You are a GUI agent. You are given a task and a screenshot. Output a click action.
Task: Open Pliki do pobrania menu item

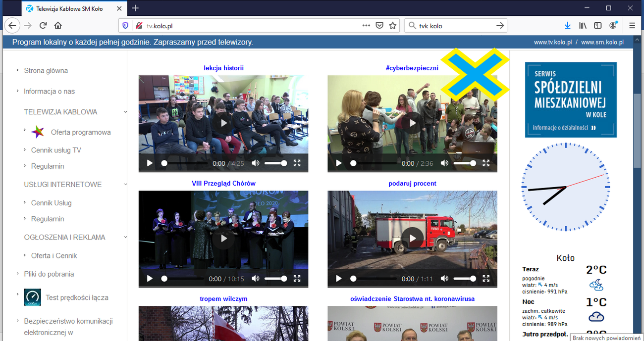[49, 274]
